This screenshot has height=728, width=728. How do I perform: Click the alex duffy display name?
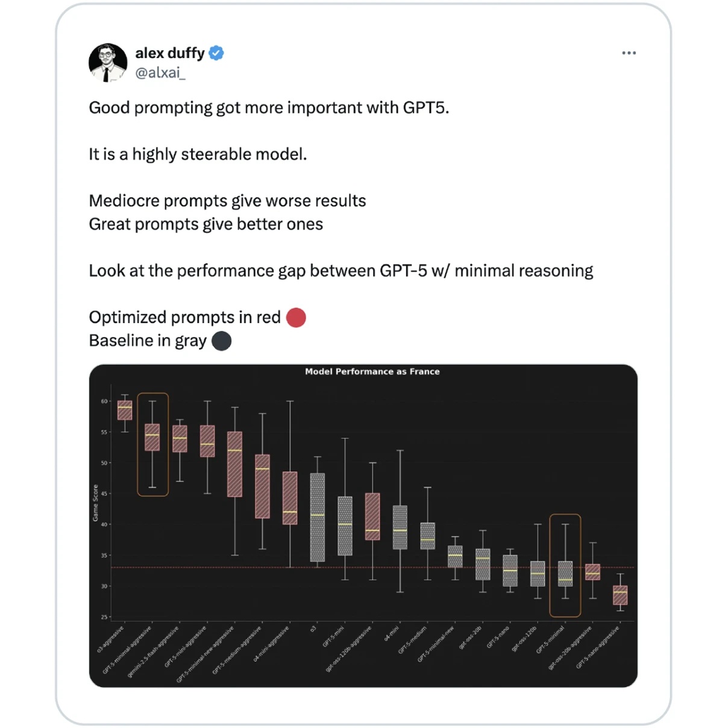(x=169, y=52)
